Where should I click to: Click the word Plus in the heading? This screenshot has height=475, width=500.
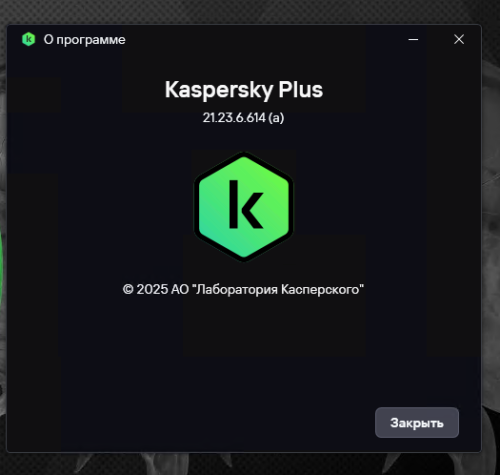click(301, 89)
